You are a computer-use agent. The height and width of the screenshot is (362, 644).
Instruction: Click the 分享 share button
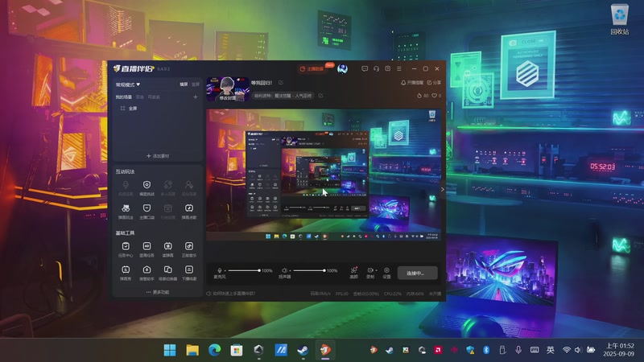pyautogui.click(x=434, y=83)
